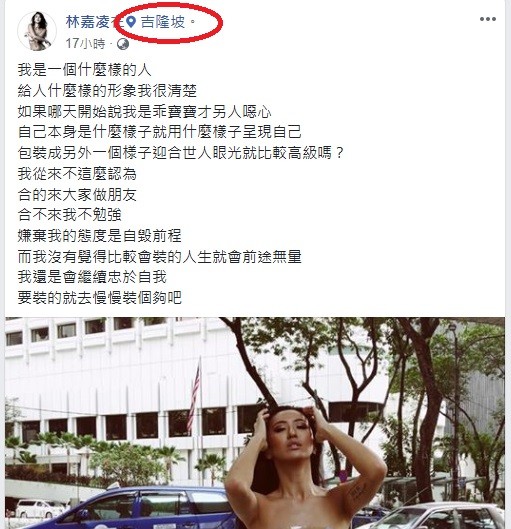
Task: Open the three-dot post options menu
Action: pos(488,19)
